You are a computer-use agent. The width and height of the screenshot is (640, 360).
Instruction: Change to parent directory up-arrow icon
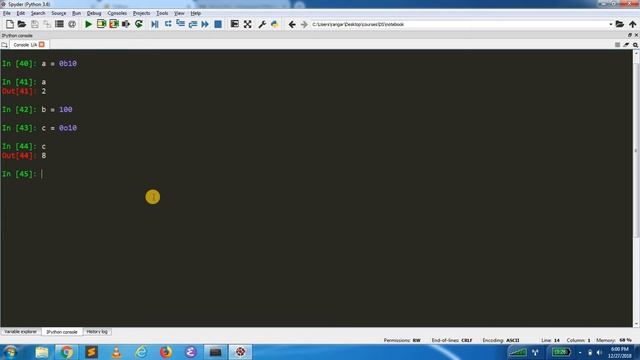pyautogui.click(x=632, y=24)
